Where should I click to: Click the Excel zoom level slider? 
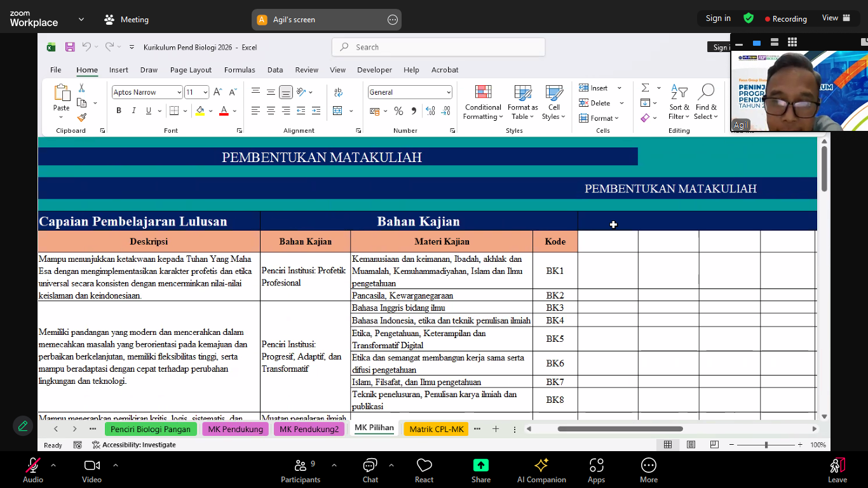(x=766, y=445)
